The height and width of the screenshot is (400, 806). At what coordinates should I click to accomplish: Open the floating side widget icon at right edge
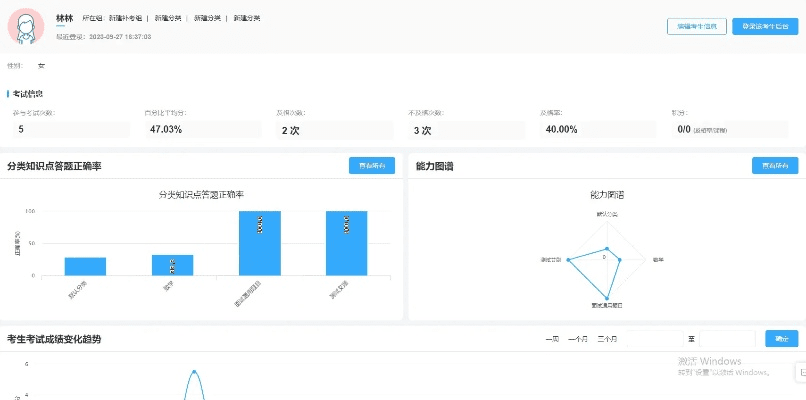[801, 372]
